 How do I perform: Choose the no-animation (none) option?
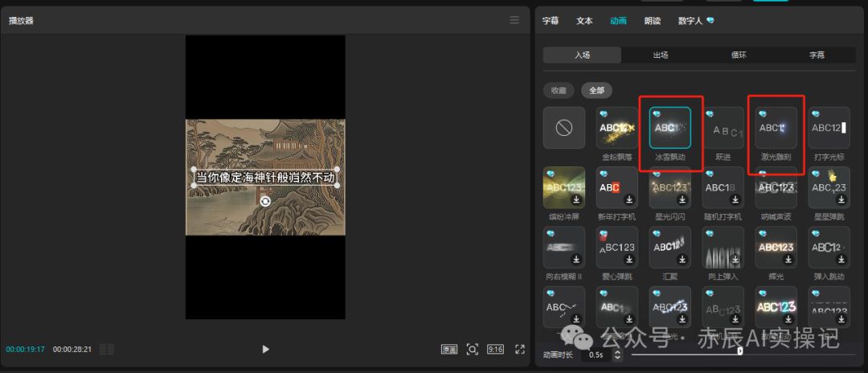tap(563, 128)
